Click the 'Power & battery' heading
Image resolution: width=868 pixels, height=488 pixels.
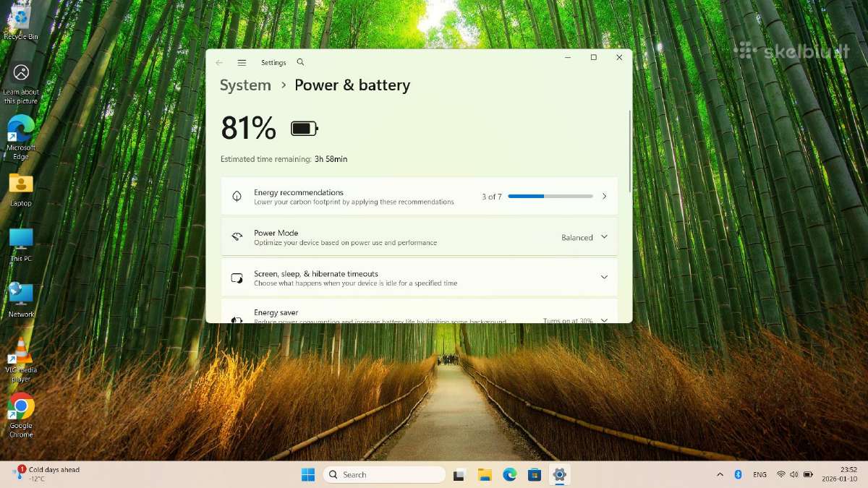[x=352, y=85]
